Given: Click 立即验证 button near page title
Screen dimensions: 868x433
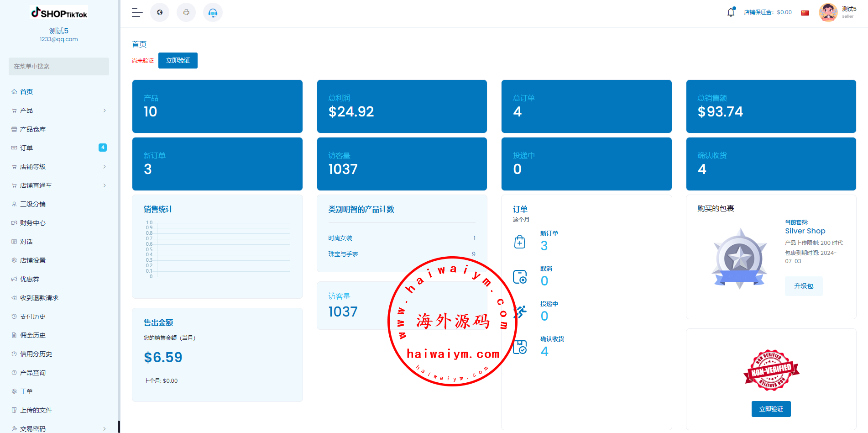Looking at the screenshot, I should coord(178,61).
